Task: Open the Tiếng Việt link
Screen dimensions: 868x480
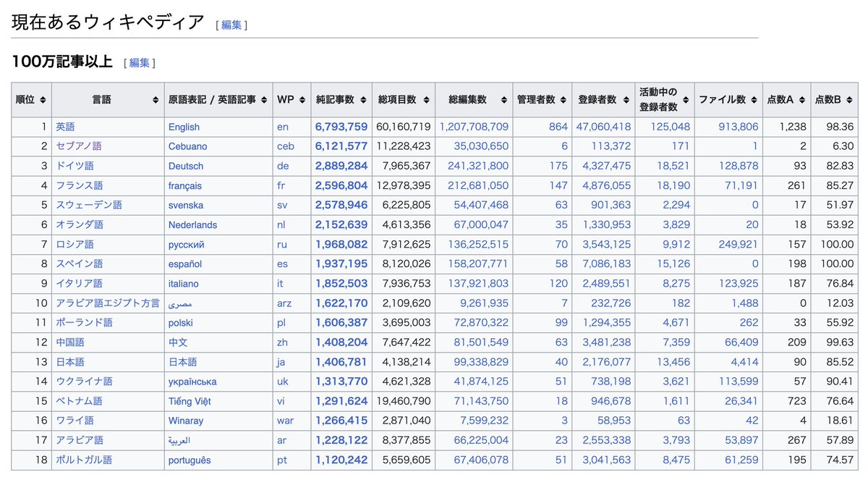Action: (190, 401)
